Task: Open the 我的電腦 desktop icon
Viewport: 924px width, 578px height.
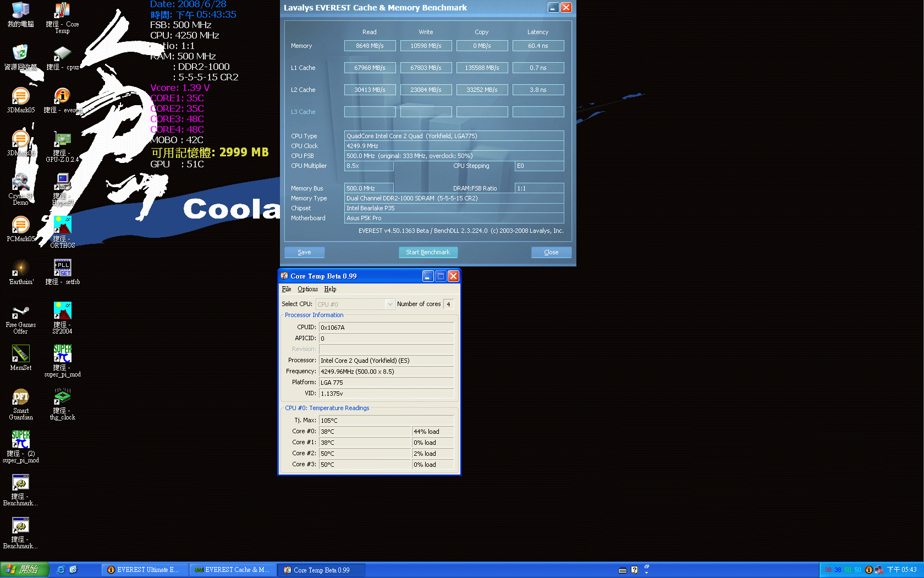Action: pyautogui.click(x=20, y=15)
